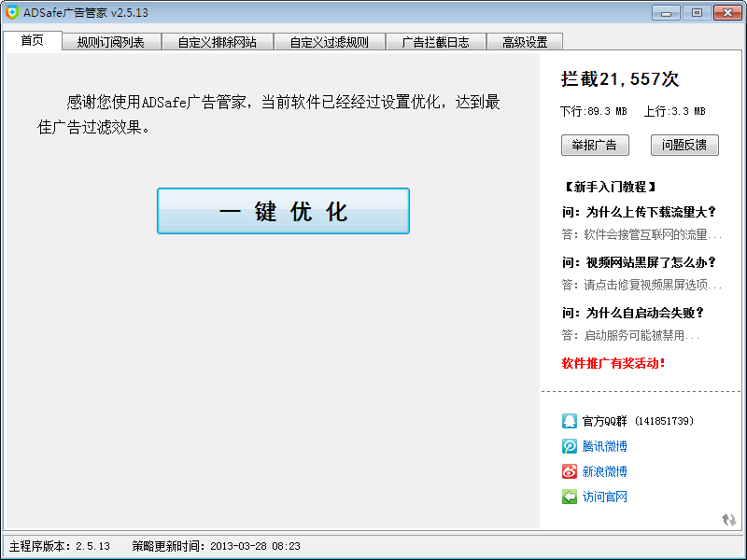The image size is (747, 560).
Task: Open the 新浪微博 link
Action: [604, 471]
